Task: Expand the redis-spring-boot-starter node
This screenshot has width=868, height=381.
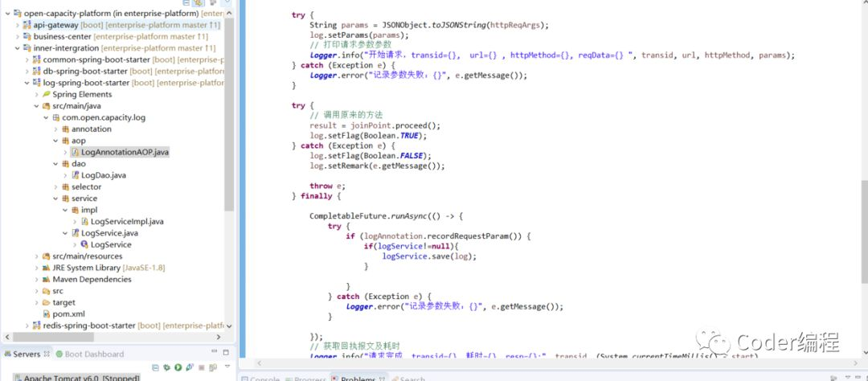Action: click(x=27, y=326)
